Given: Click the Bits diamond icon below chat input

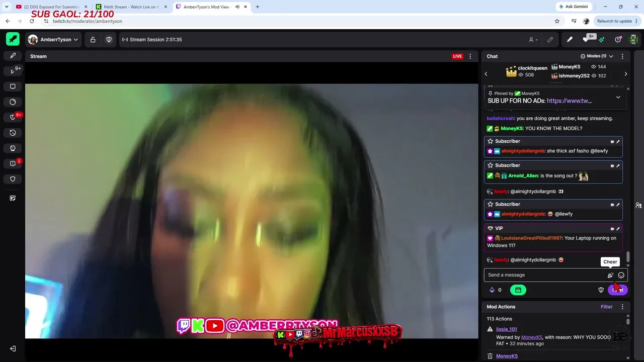Looking at the screenshot, I should point(492,290).
